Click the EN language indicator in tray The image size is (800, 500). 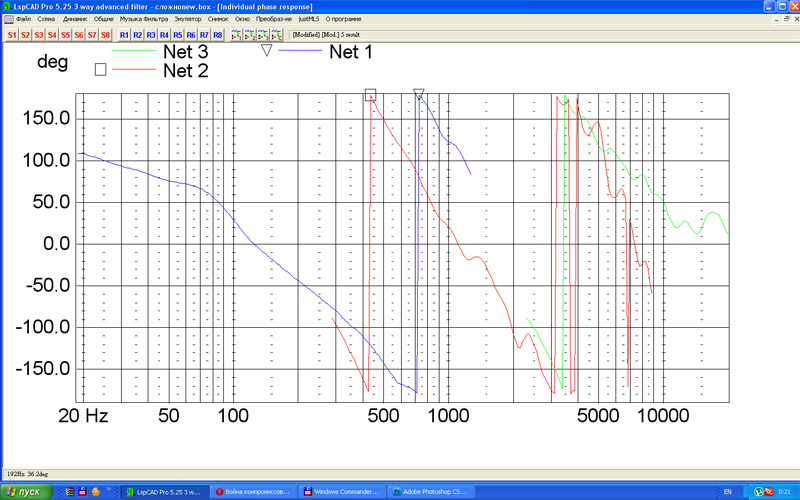[x=728, y=492]
